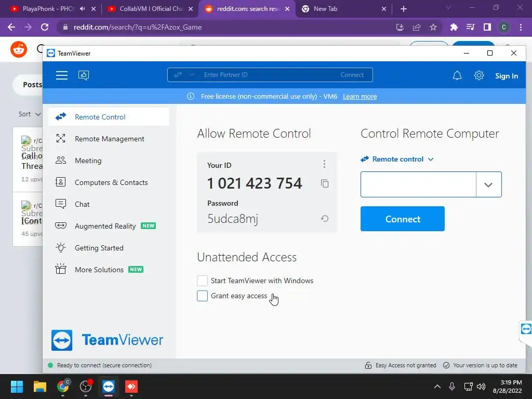The width and height of the screenshot is (532, 399).
Task: Open a new Chrome tab with plus button
Action: [403, 9]
